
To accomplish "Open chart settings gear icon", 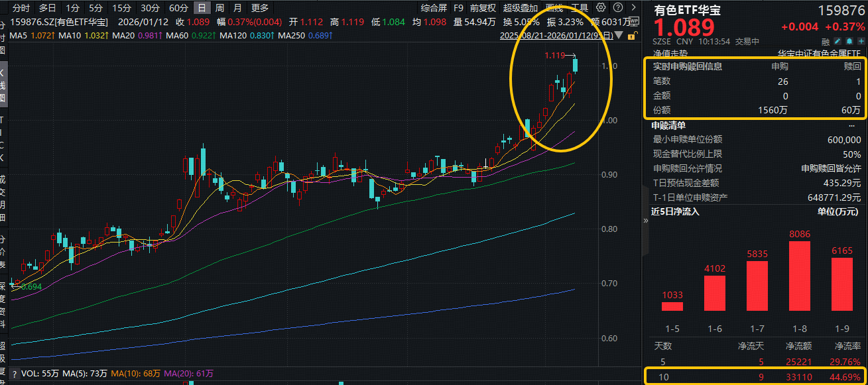I will [x=601, y=8].
